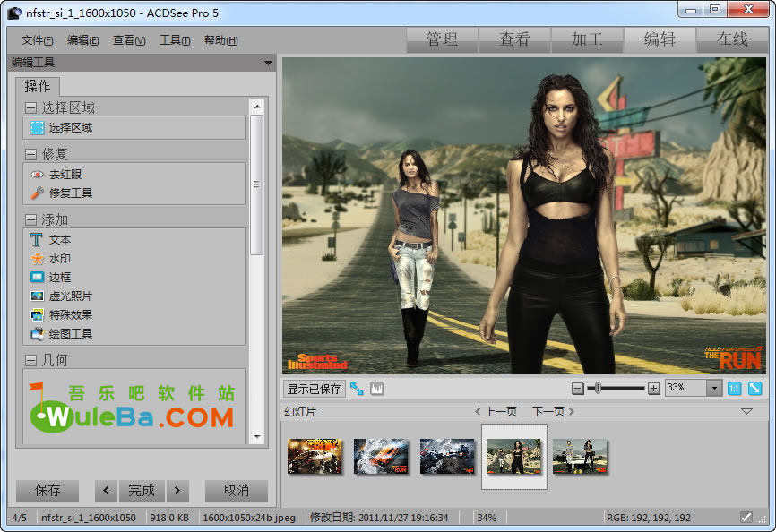
Task: Collapse the 幻灯片 filmstrip panel
Action: (x=746, y=411)
